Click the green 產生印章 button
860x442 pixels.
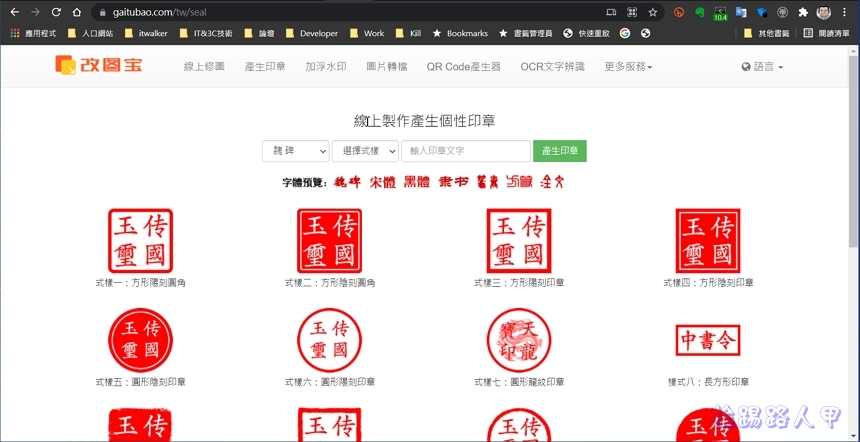pyautogui.click(x=560, y=151)
